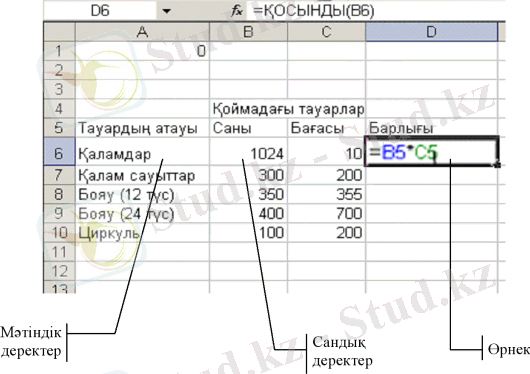Click the 'Тауардың атауы' header cell

click(x=142, y=128)
